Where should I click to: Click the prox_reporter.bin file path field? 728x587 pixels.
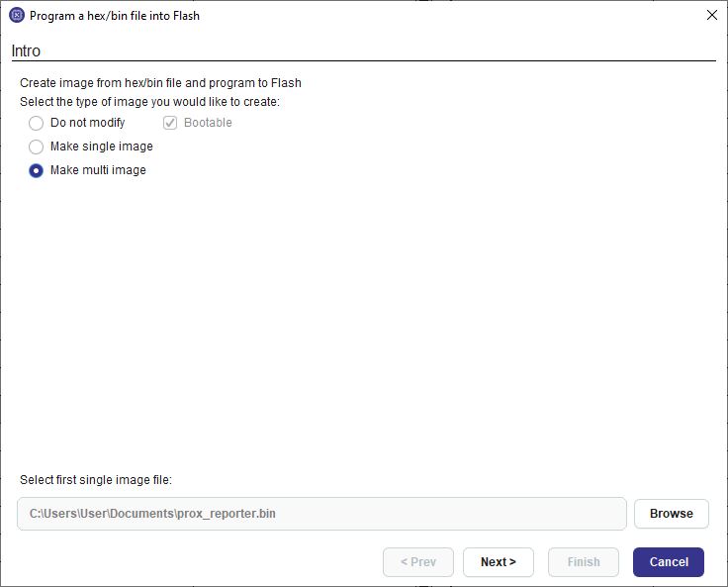pyautogui.click(x=321, y=514)
